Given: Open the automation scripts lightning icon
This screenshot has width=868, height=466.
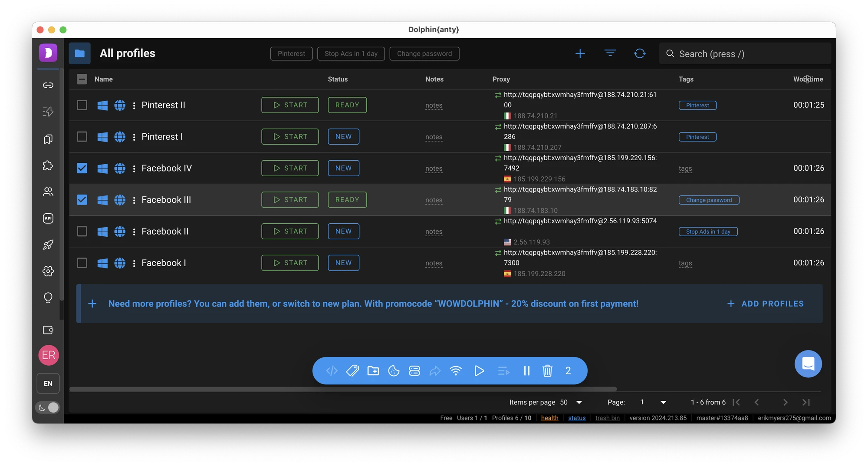Looking at the screenshot, I should point(48,112).
